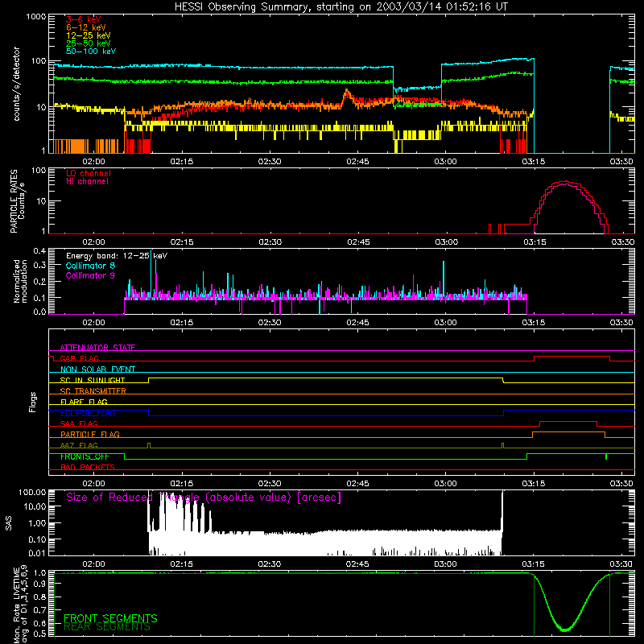This screenshot has height=644, width=644.
Task: Click the particle rate peak near 03:20
Action: [x=566, y=182]
